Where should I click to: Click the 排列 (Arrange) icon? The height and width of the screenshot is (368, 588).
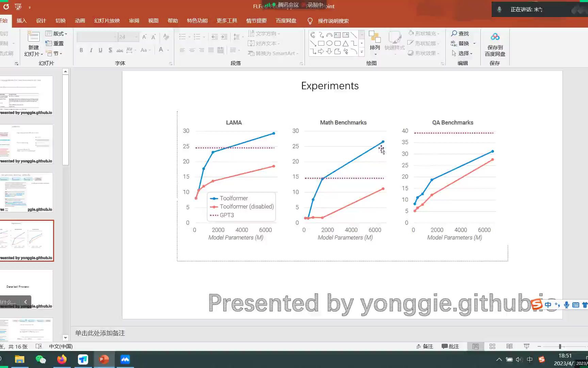[x=375, y=41]
